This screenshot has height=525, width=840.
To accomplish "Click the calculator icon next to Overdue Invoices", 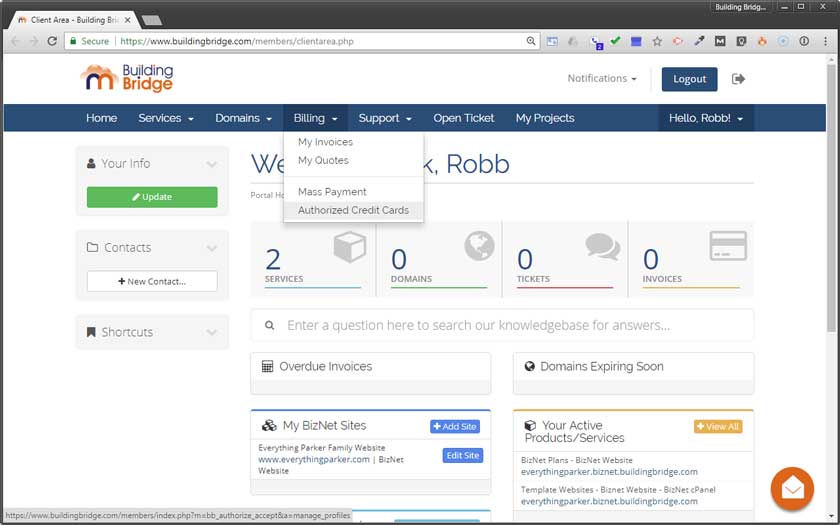I will pyautogui.click(x=267, y=366).
